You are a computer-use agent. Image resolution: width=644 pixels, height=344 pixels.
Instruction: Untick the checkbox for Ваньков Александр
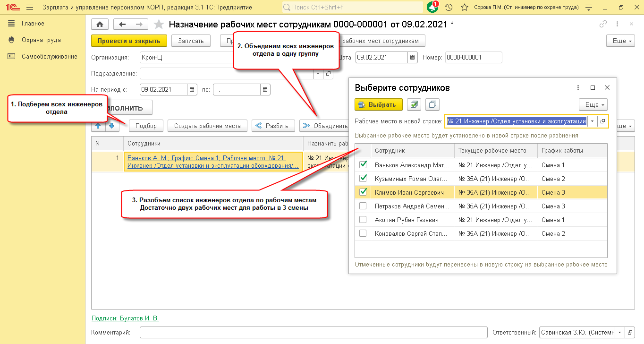tap(363, 165)
